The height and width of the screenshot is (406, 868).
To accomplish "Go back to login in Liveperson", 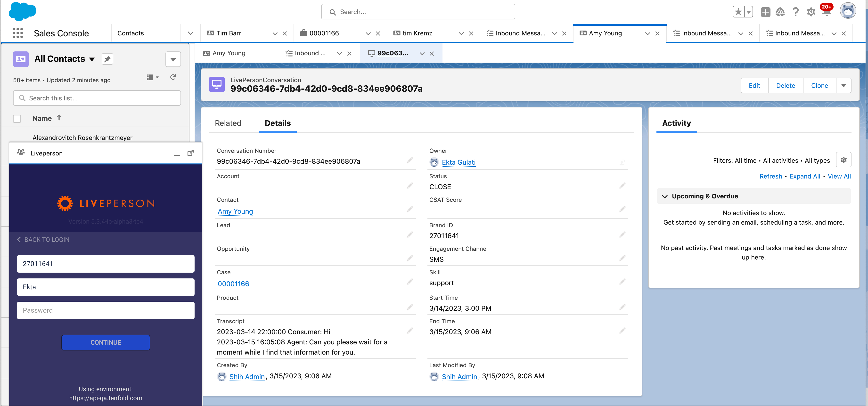I will 43,240.
